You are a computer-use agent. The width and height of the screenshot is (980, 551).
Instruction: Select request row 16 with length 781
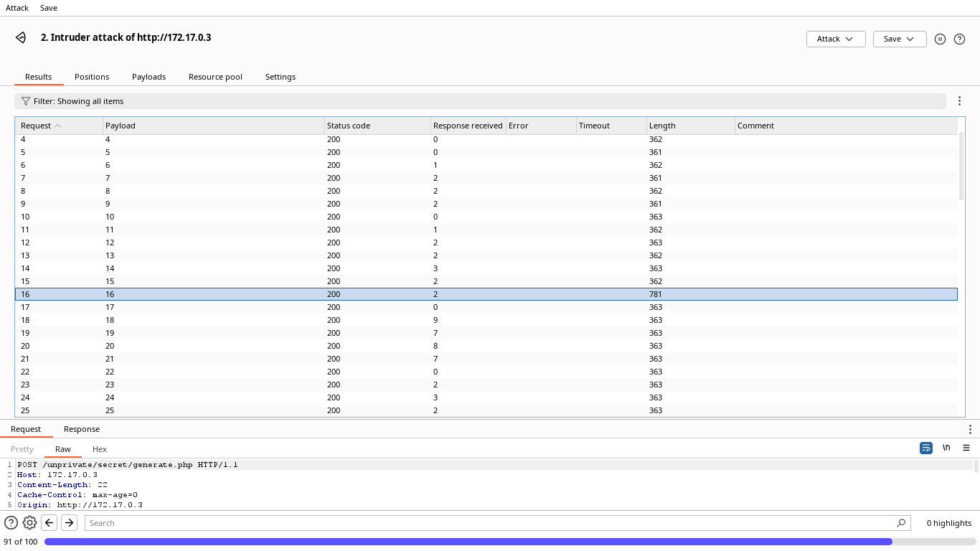click(x=486, y=294)
